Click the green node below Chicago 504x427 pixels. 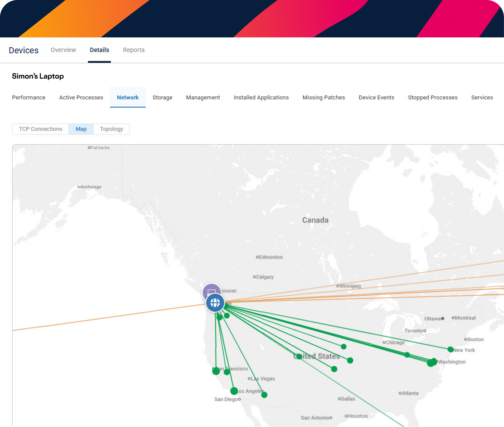coord(407,355)
